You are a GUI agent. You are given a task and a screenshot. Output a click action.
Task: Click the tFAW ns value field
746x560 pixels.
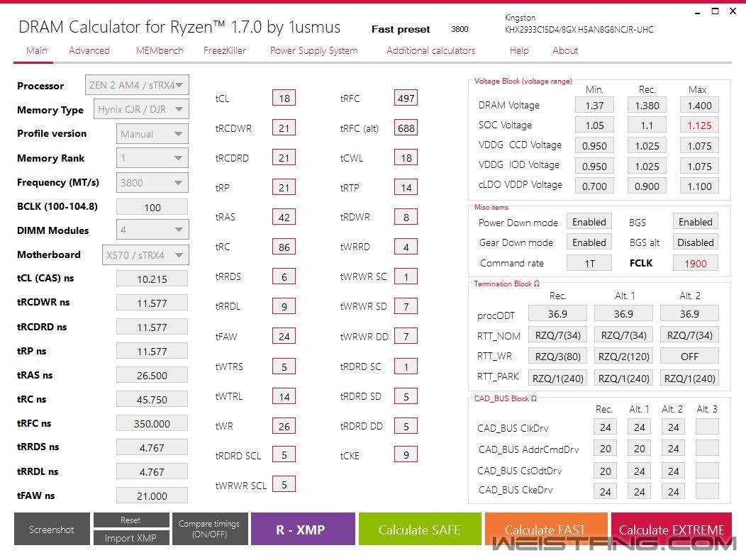point(152,495)
